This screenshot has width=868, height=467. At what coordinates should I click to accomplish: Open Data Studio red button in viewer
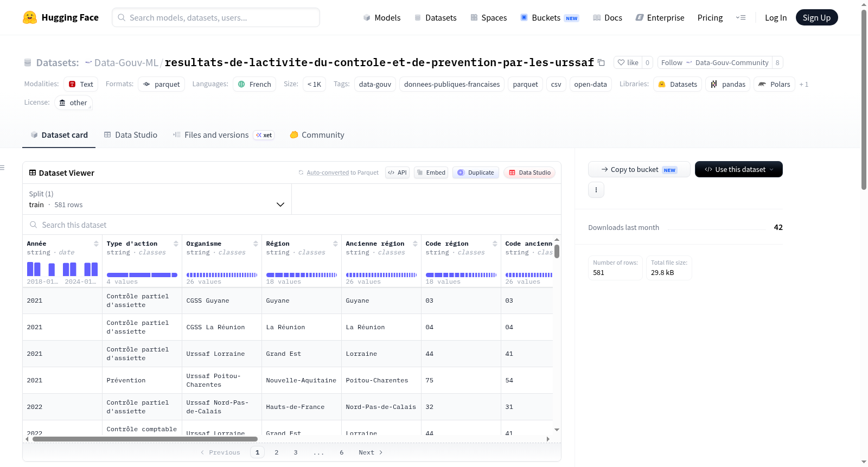[529, 172]
